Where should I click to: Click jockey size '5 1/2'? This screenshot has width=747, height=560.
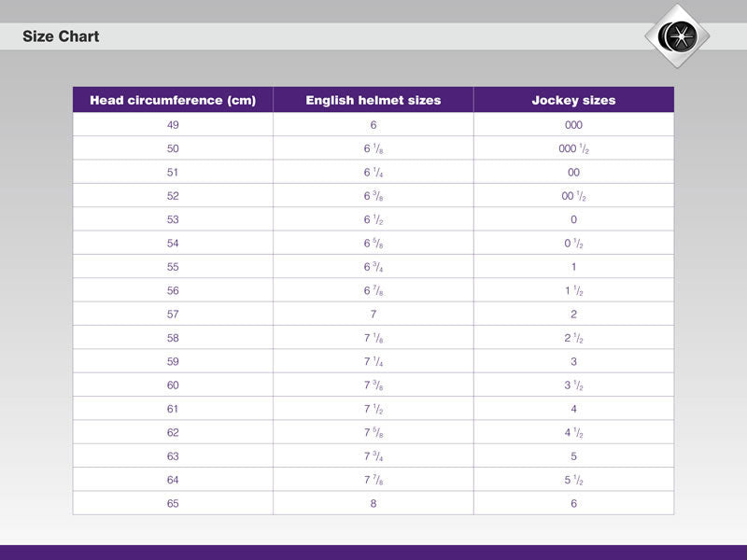573,480
